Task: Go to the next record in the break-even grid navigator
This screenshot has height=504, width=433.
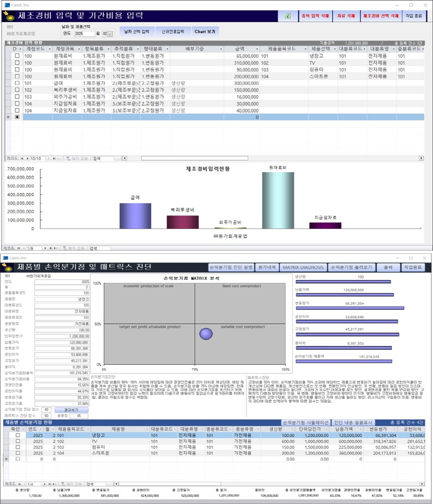Action: [x=45, y=484]
